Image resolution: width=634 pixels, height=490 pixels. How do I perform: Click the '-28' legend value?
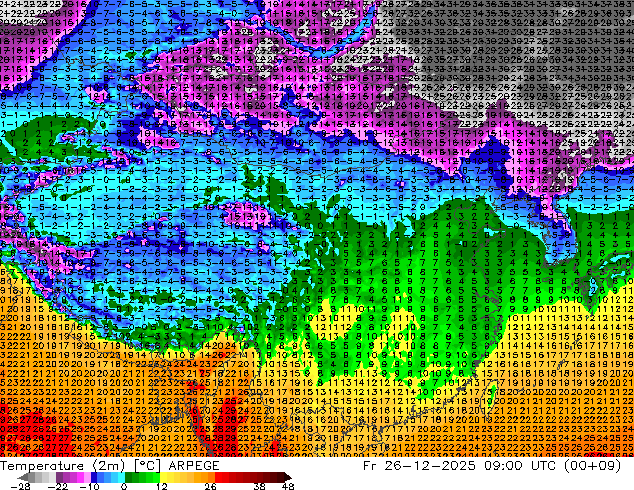tap(20, 486)
